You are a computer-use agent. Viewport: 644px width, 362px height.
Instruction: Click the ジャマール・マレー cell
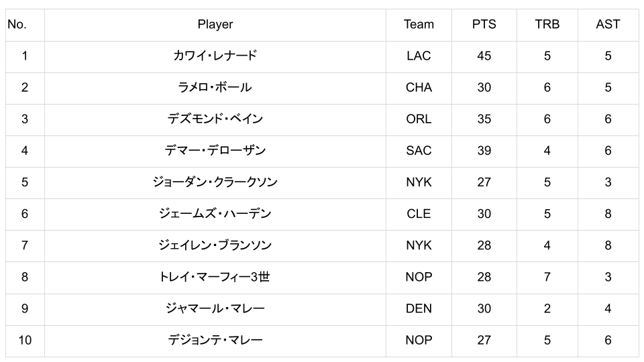click(215, 308)
